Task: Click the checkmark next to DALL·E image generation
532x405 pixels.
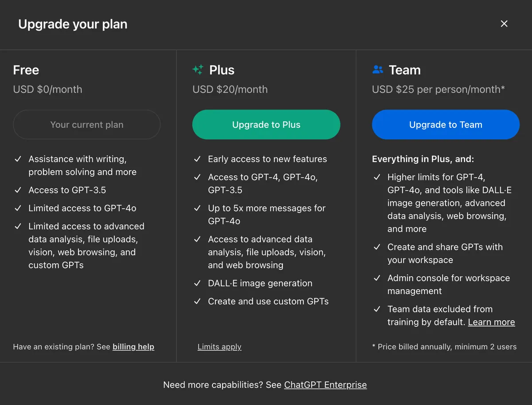Action: click(197, 283)
